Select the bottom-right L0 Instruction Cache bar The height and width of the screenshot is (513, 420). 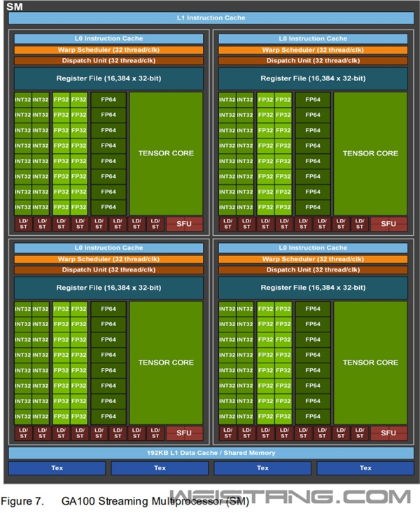click(x=313, y=248)
